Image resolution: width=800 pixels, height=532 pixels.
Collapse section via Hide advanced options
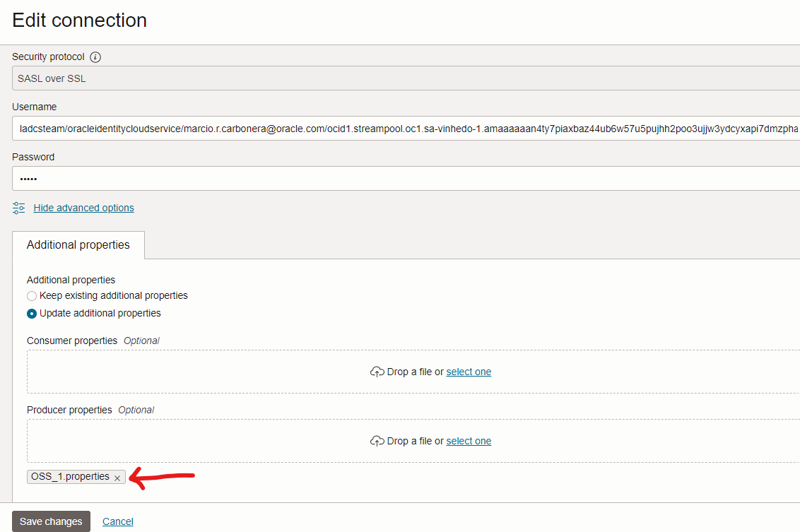(83, 208)
